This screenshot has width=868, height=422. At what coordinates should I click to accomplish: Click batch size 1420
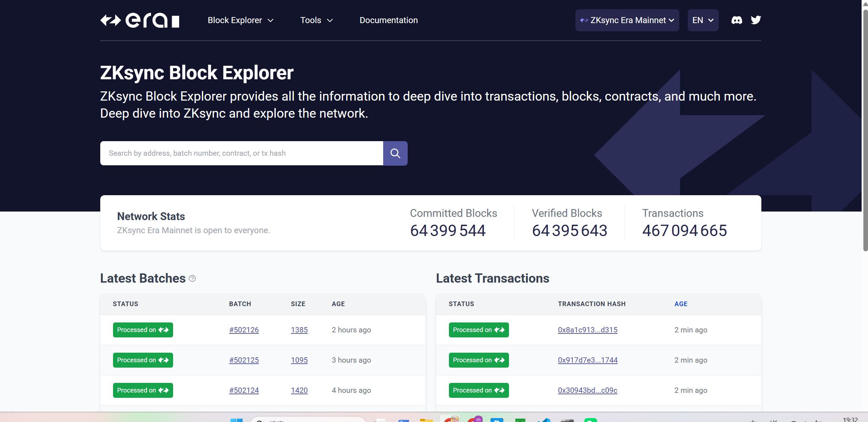point(299,390)
